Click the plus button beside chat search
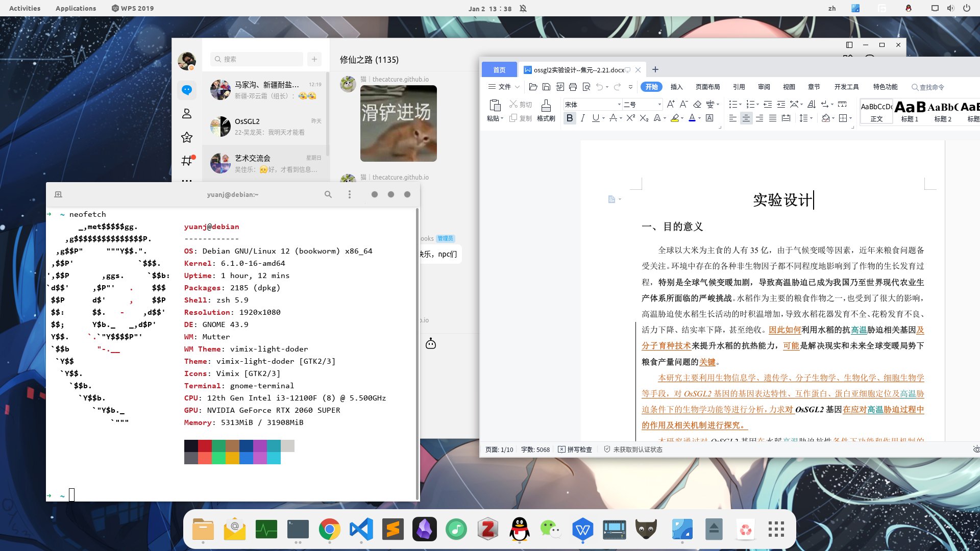The image size is (980, 551). click(314, 59)
